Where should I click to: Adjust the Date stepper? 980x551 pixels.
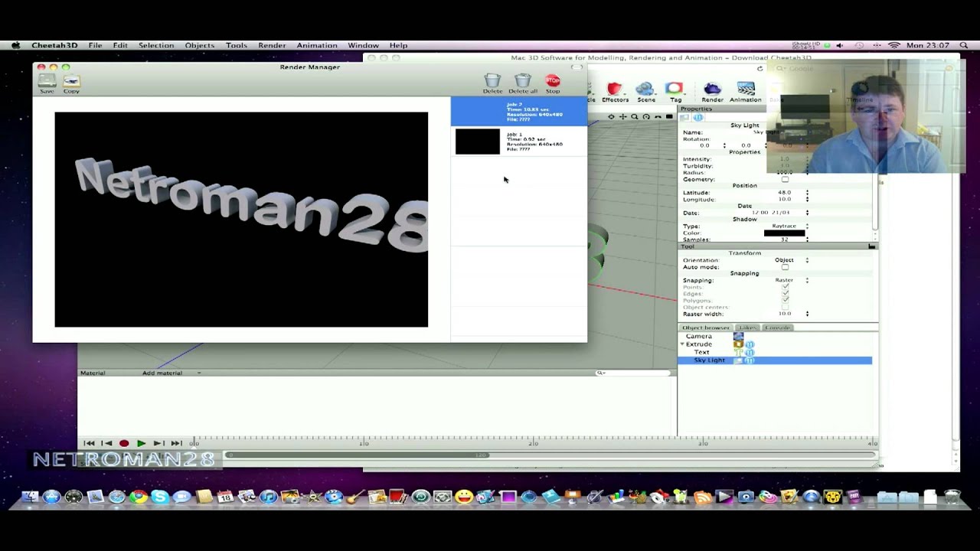click(x=807, y=213)
